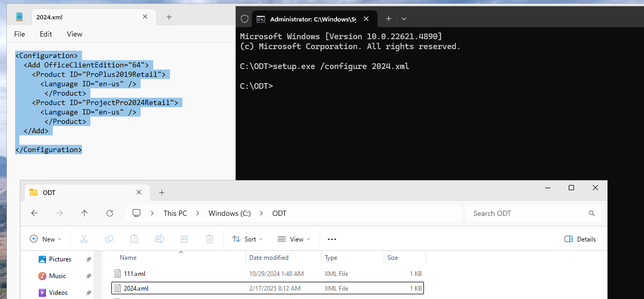Open the File menu in Notepad

(19, 34)
